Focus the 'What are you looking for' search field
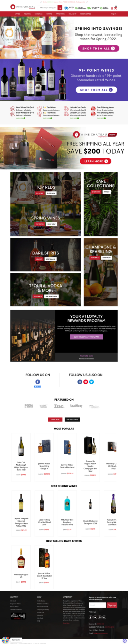This screenshot has height=644, width=128. point(48,8)
